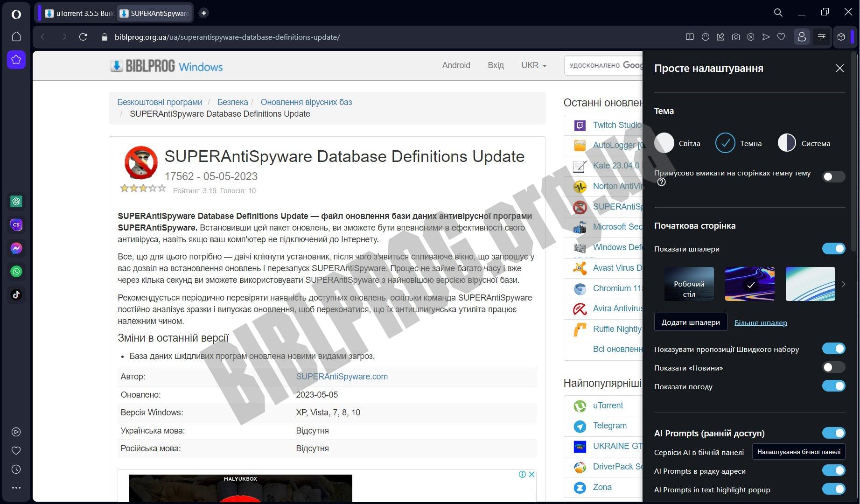This screenshot has width=860, height=504.
Task: Click Додати шпалери button
Action: 691,322
